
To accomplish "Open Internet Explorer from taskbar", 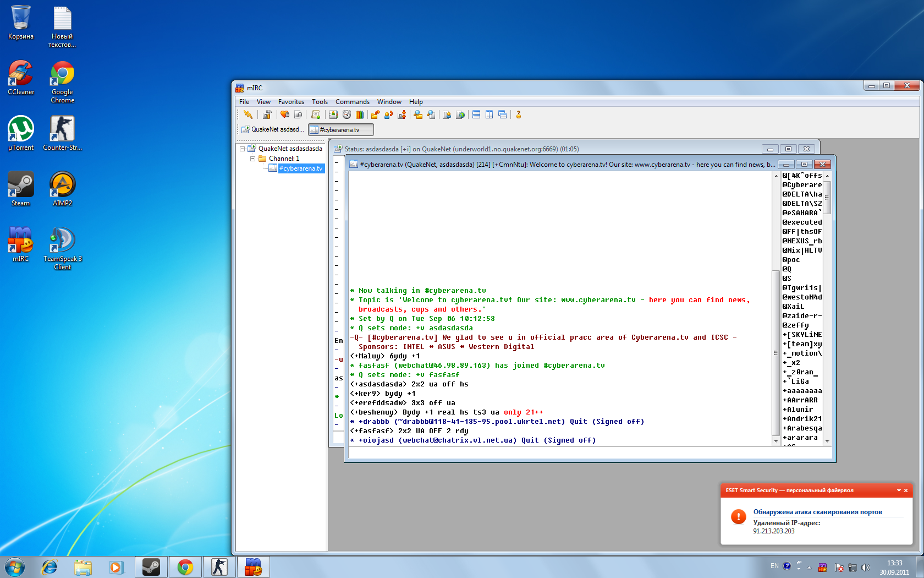I will click(50, 567).
